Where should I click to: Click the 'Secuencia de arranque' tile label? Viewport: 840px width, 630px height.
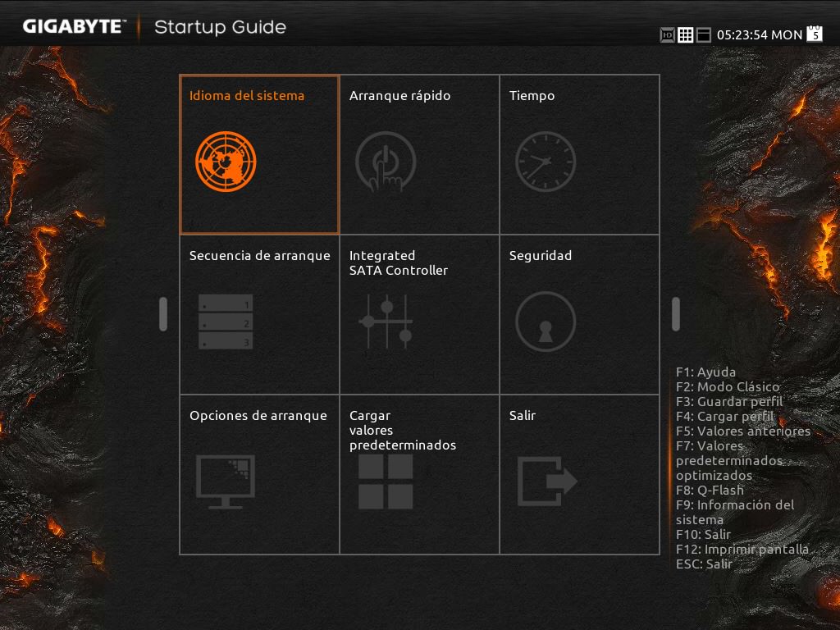pyautogui.click(x=260, y=256)
